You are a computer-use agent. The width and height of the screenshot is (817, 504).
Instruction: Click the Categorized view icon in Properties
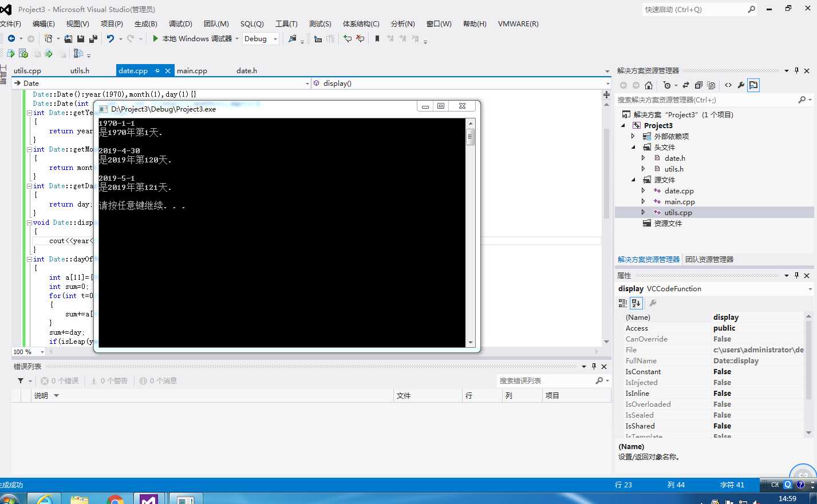pyautogui.click(x=623, y=303)
